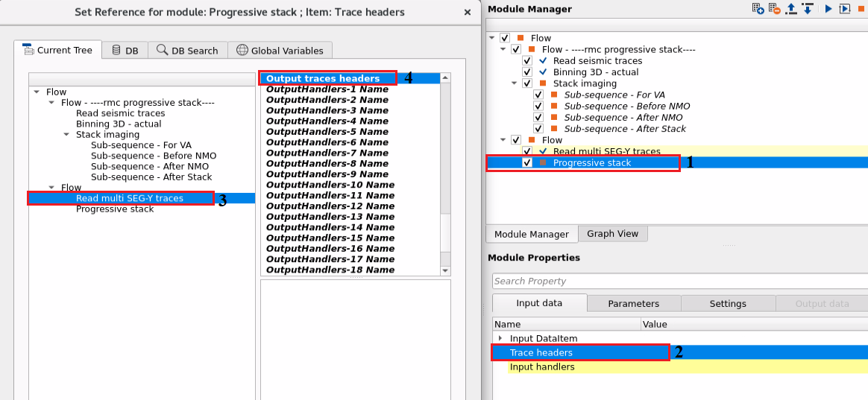Image resolution: width=868 pixels, height=400 pixels.
Task: Switch to the Graph View tab
Action: pos(612,233)
